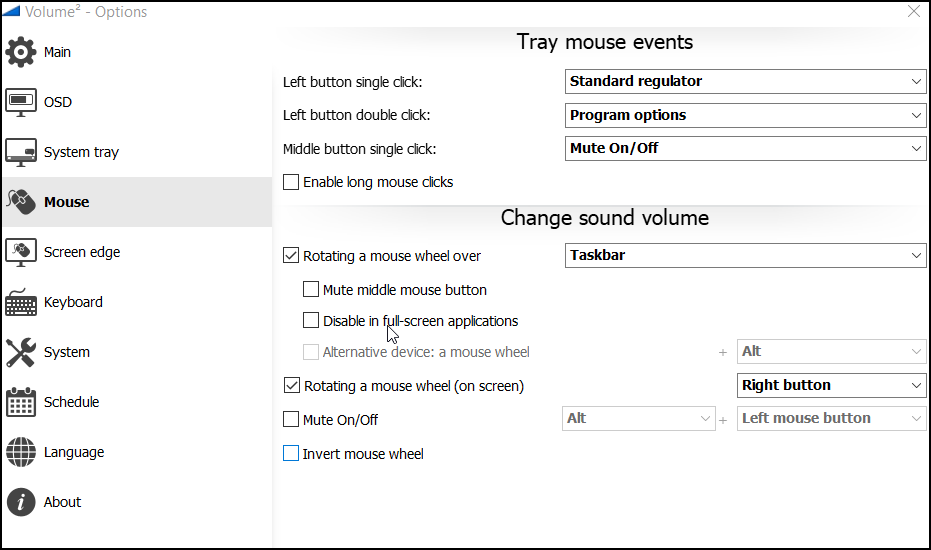Close the Volume² Options window
931x550 pixels.
pyautogui.click(x=914, y=11)
